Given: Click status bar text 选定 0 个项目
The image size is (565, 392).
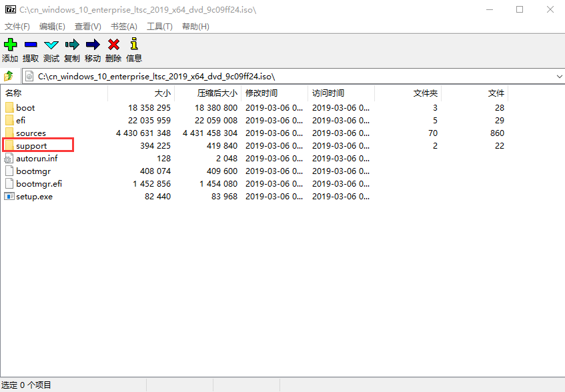Looking at the screenshot, I should [26, 385].
